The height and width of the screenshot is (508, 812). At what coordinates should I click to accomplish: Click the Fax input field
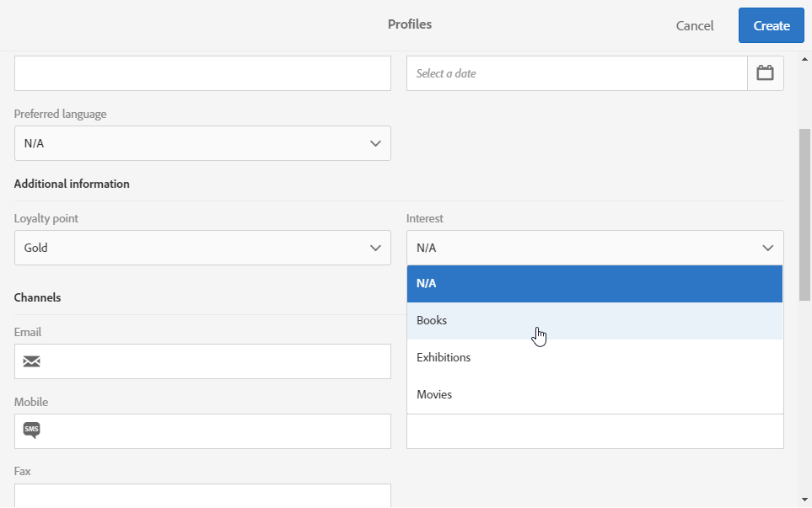(x=202, y=495)
